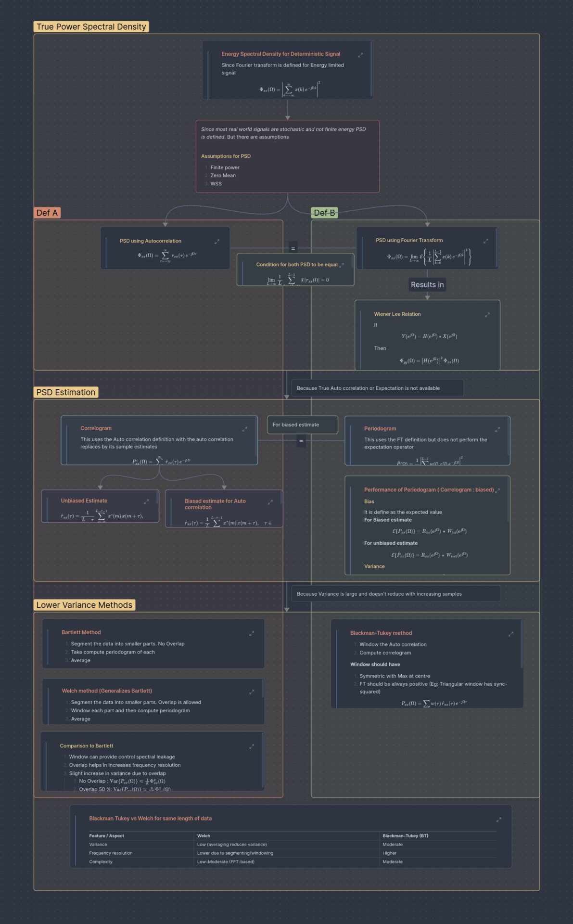Expand the Comparison to Bartlett card
This screenshot has height=924, width=573.
pyautogui.click(x=251, y=747)
